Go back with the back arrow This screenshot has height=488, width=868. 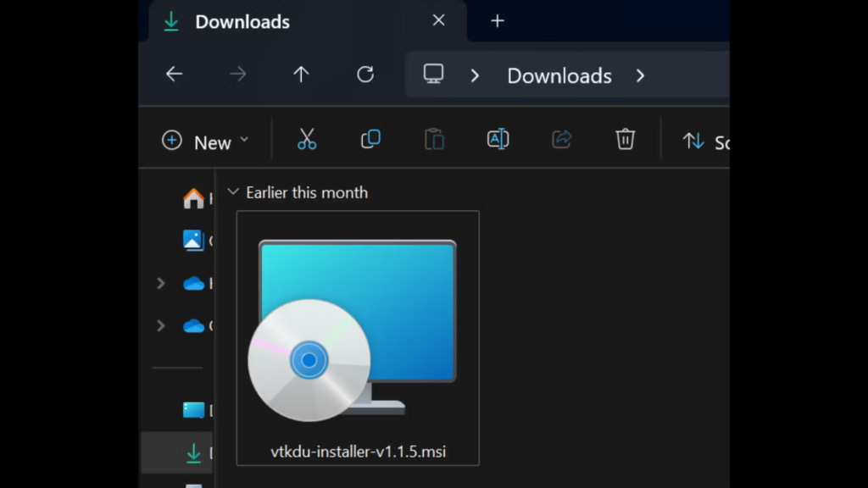(175, 75)
